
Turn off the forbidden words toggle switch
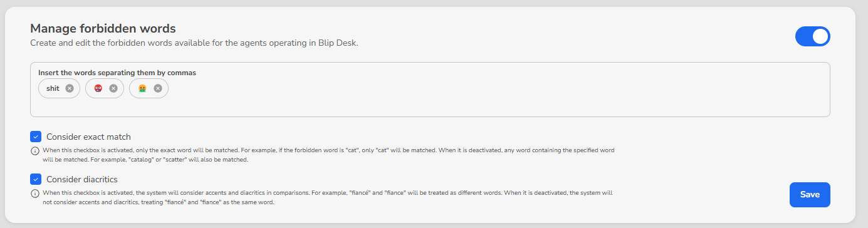click(812, 36)
